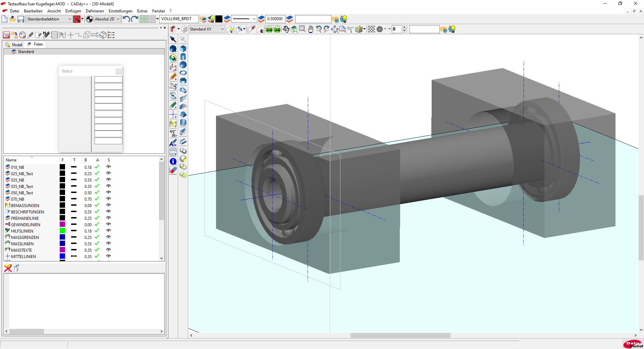Expand the Standard XY plane dropdown
Viewport: 644px width, 349px height.
222,29
